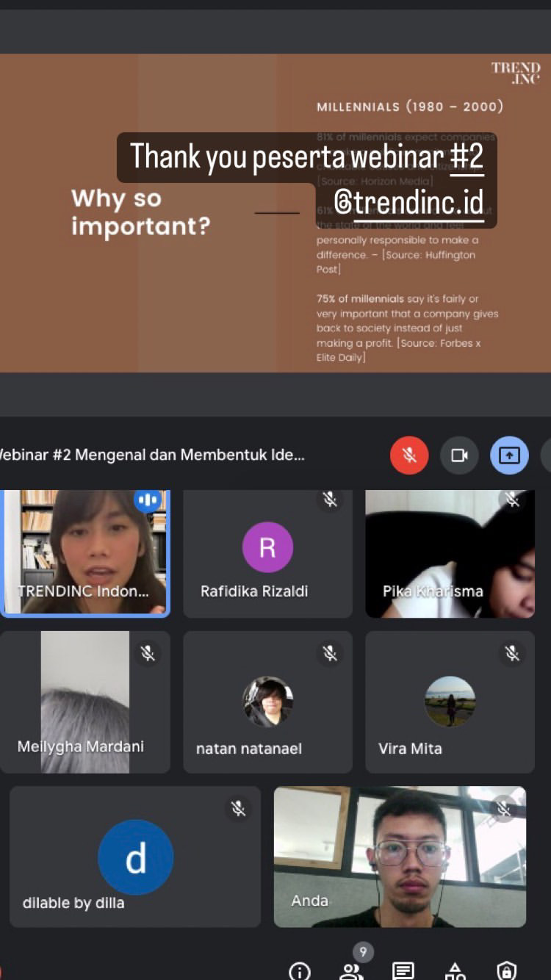Viewport: 551px width, 980px height.
Task: Show the participants list via people icon
Action: (x=352, y=970)
